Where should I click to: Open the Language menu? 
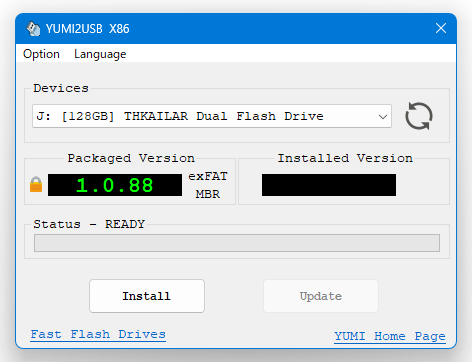[100, 54]
